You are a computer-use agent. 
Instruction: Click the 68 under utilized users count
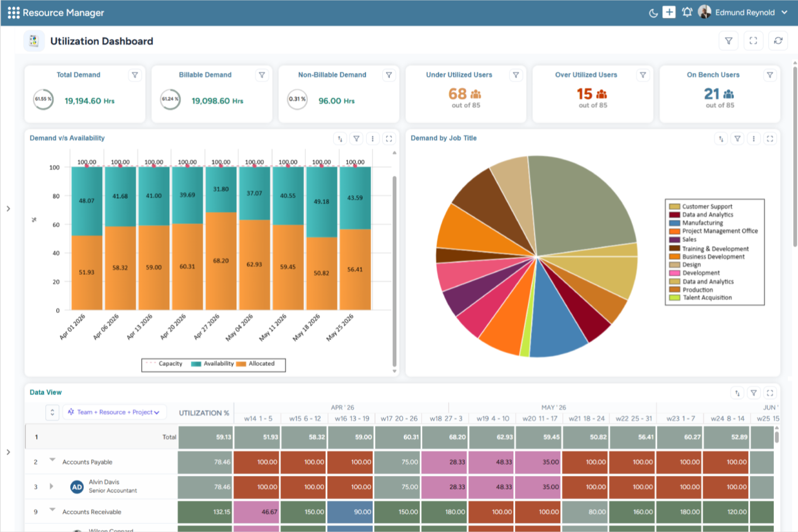(x=458, y=94)
